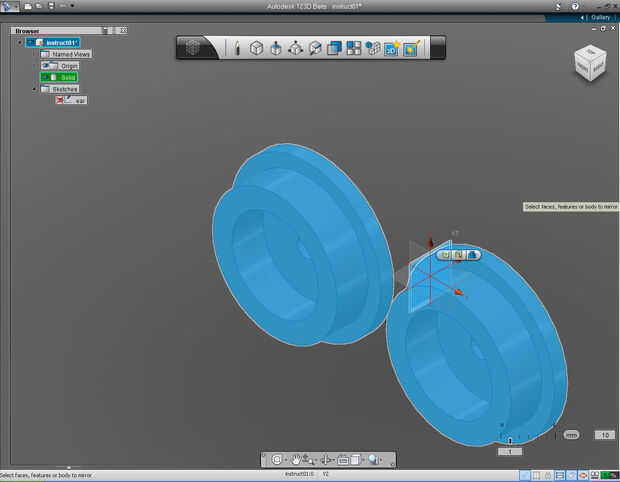The width and height of the screenshot is (620, 482).
Task: Open the Help question mark icon
Action: point(575,6)
